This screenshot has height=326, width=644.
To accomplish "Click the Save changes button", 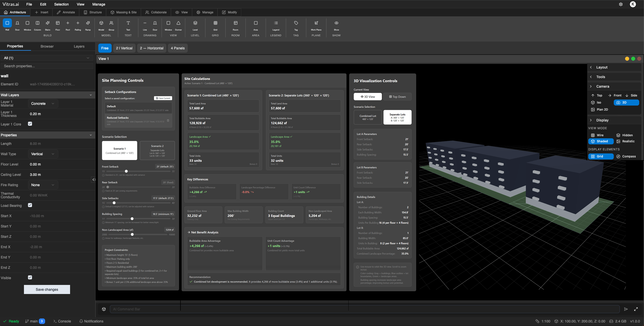I will (x=47, y=289).
